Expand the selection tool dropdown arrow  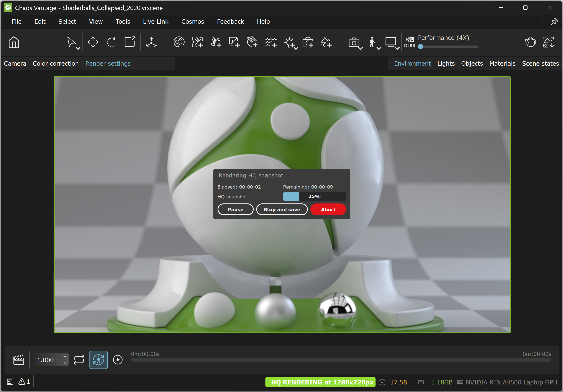point(78,48)
